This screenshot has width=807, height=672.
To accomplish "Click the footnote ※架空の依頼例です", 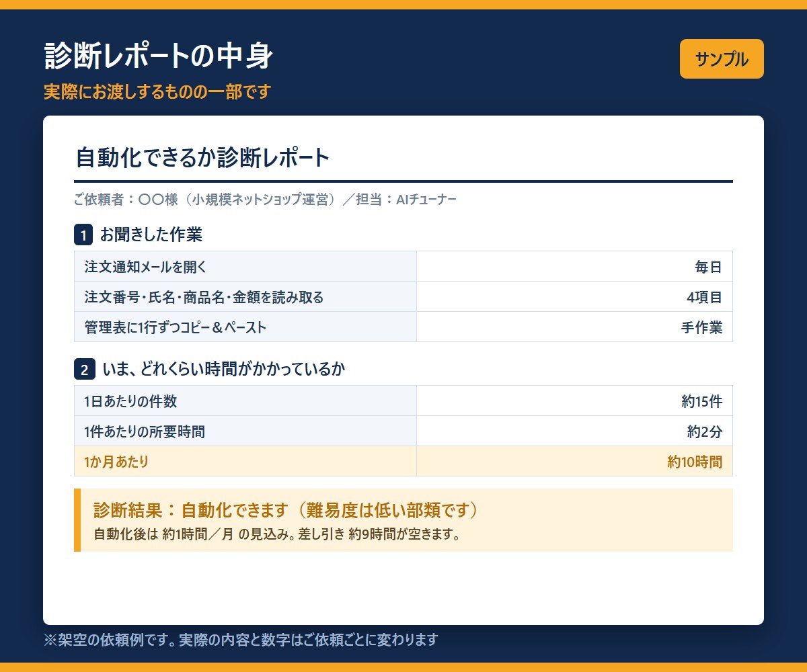I will (241, 639).
